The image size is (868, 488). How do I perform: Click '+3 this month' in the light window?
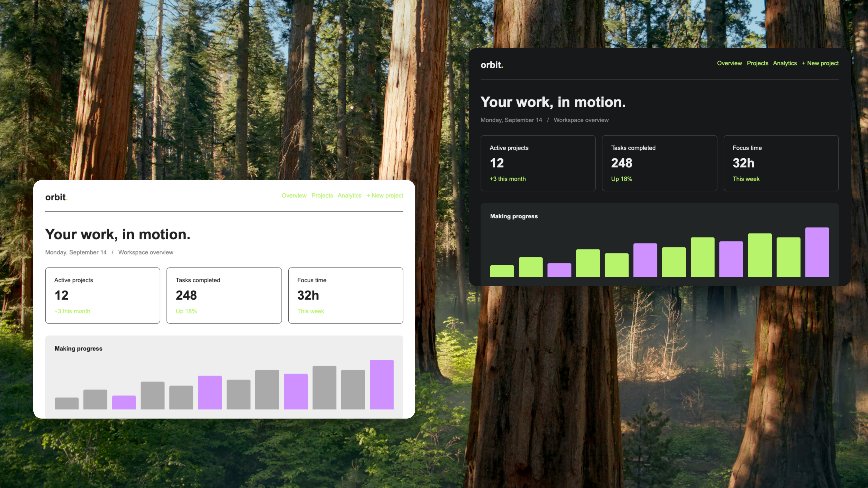(72, 311)
